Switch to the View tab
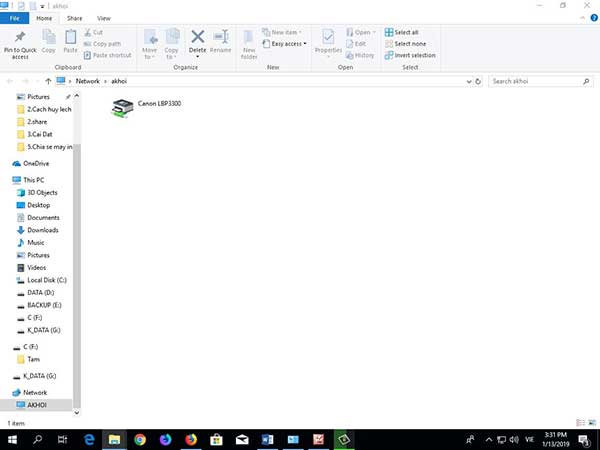Screen dimensions: 600x450 pos(104,18)
